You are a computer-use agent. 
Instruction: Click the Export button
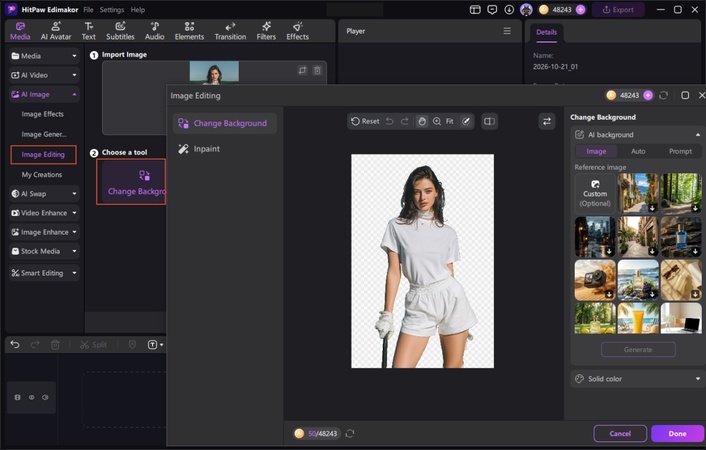click(618, 9)
